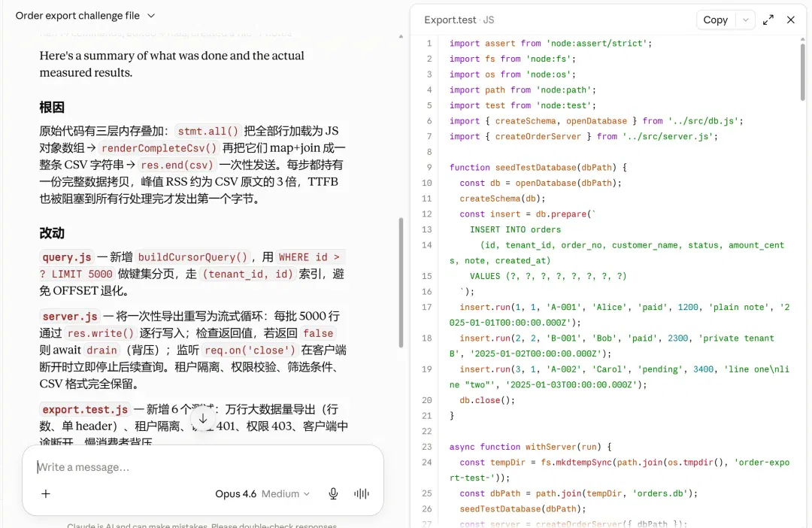
Task: Click the drain inline code
Action: click(x=101, y=350)
